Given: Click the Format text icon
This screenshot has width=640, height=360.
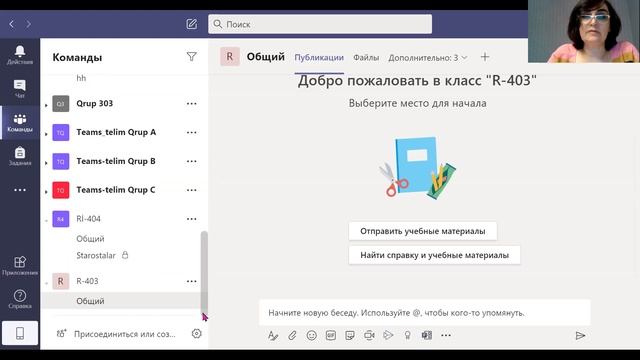Looking at the screenshot, I should (x=273, y=336).
